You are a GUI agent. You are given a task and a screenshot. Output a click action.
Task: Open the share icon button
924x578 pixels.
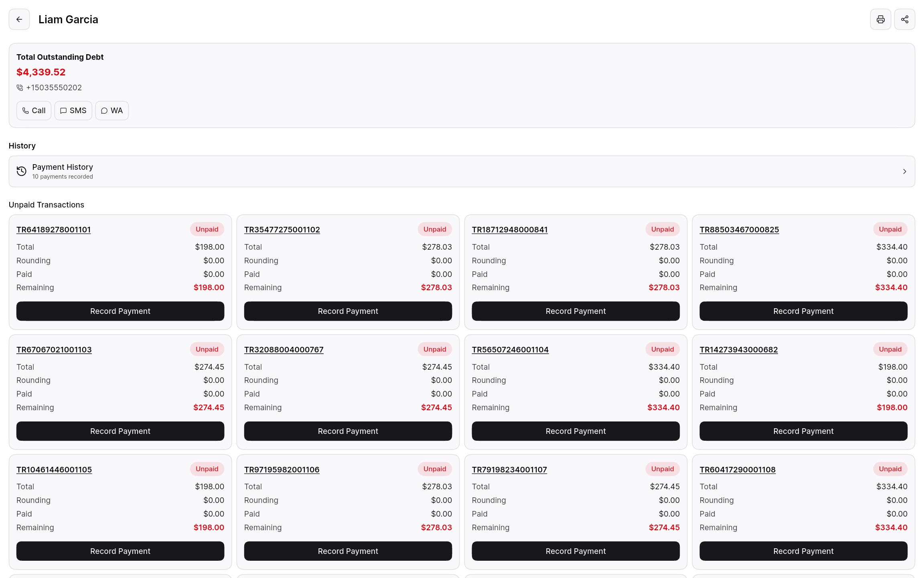point(905,19)
